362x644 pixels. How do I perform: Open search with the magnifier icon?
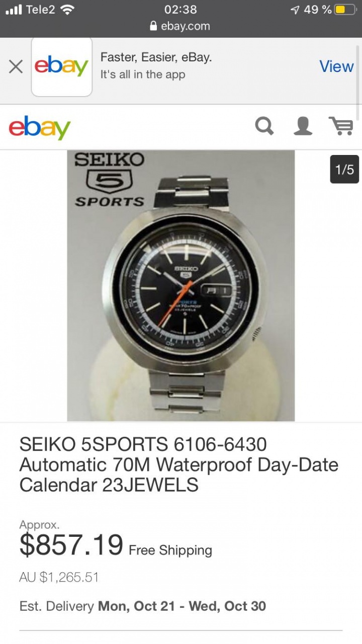click(265, 126)
